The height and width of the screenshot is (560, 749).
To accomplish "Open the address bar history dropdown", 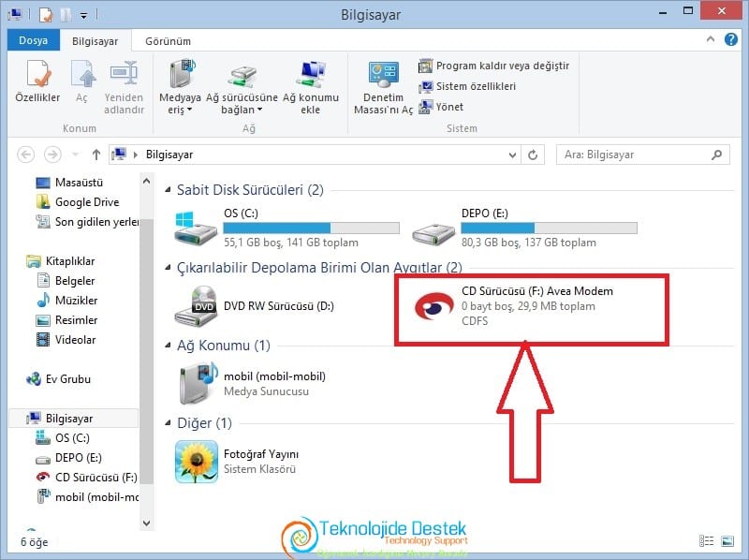I will click(x=512, y=155).
